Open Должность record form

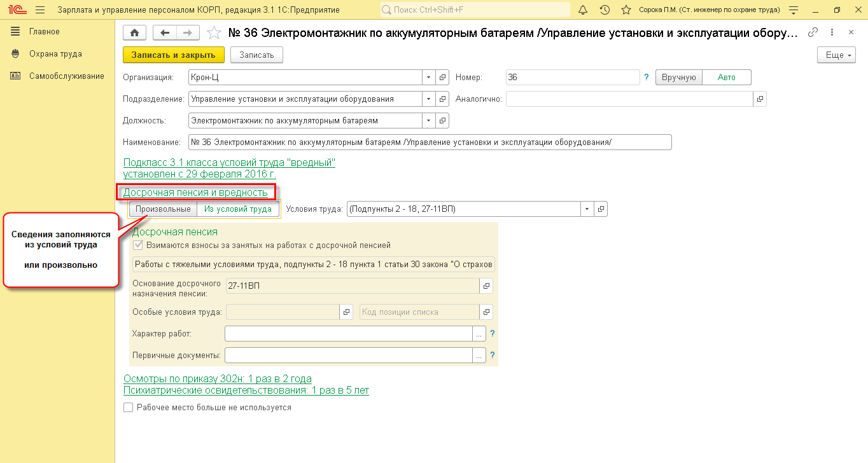pyautogui.click(x=443, y=120)
